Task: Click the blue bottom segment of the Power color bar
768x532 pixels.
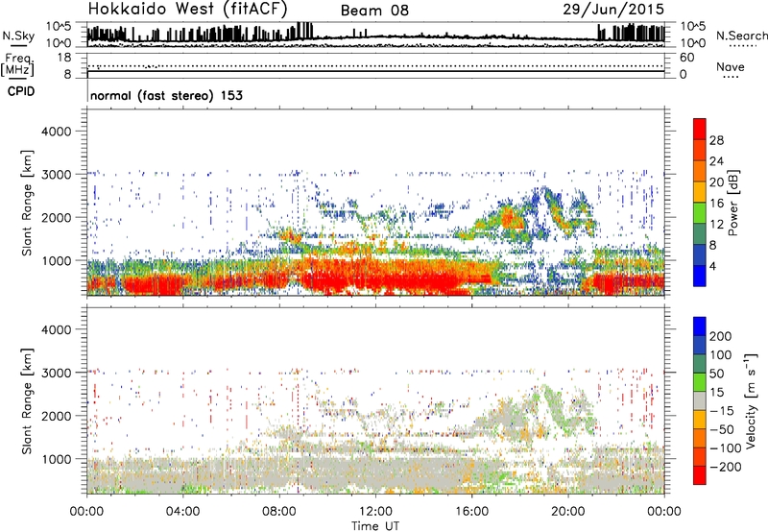Action: point(700,276)
